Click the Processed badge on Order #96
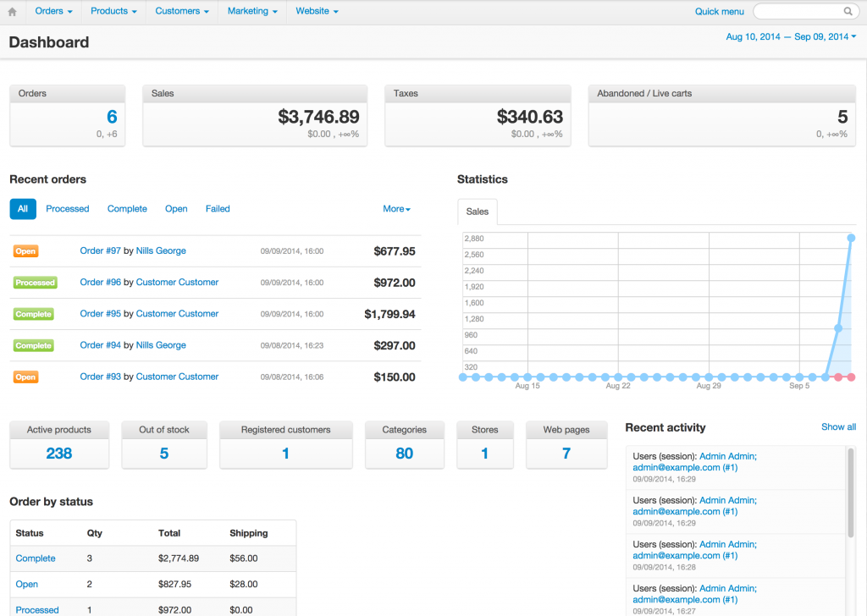 point(35,283)
